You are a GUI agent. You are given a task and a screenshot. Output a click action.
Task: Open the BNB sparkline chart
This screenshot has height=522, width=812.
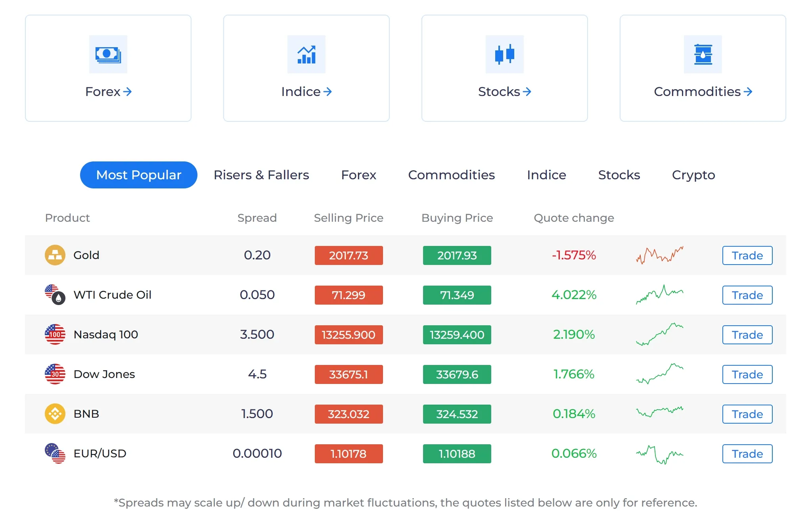click(660, 412)
